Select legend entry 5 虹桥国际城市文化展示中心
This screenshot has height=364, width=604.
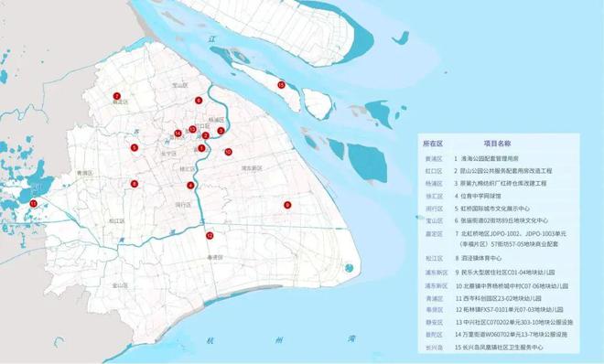coord(492,209)
